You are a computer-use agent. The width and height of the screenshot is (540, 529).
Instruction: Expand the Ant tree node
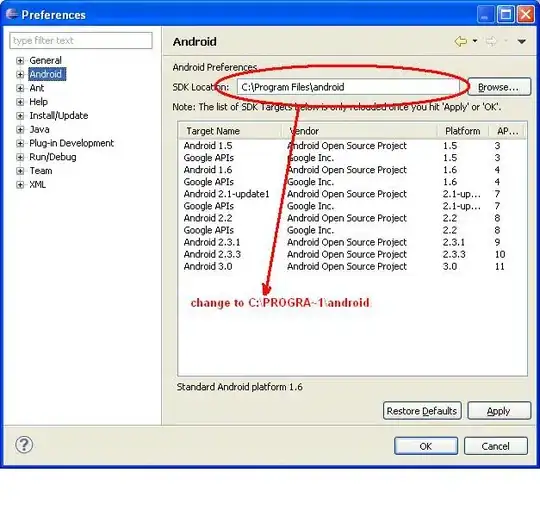click(x=20, y=88)
